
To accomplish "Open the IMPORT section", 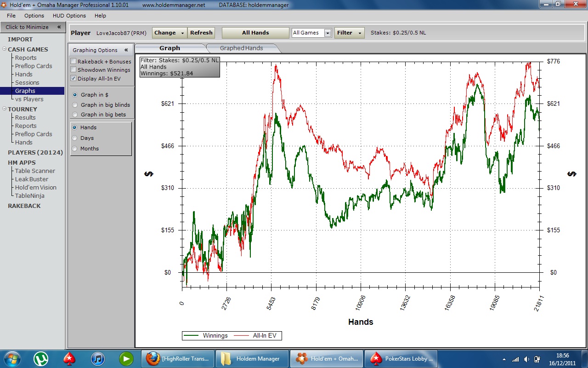I will tap(20, 39).
